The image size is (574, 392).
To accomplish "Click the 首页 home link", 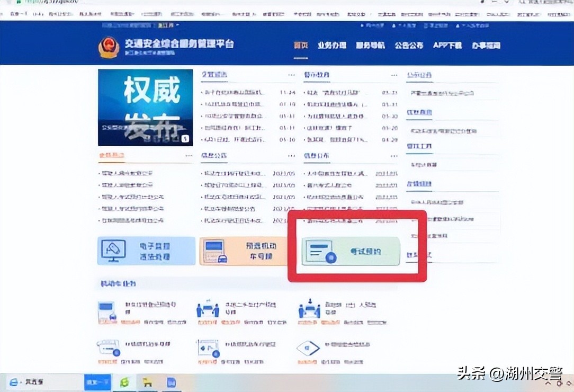I will pyautogui.click(x=301, y=46).
